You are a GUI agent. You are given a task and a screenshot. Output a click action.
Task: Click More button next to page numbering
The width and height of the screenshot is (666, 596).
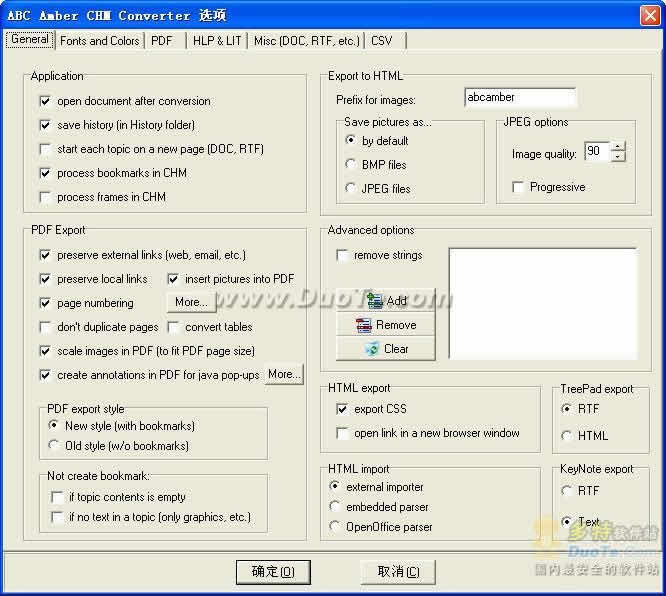tap(191, 302)
